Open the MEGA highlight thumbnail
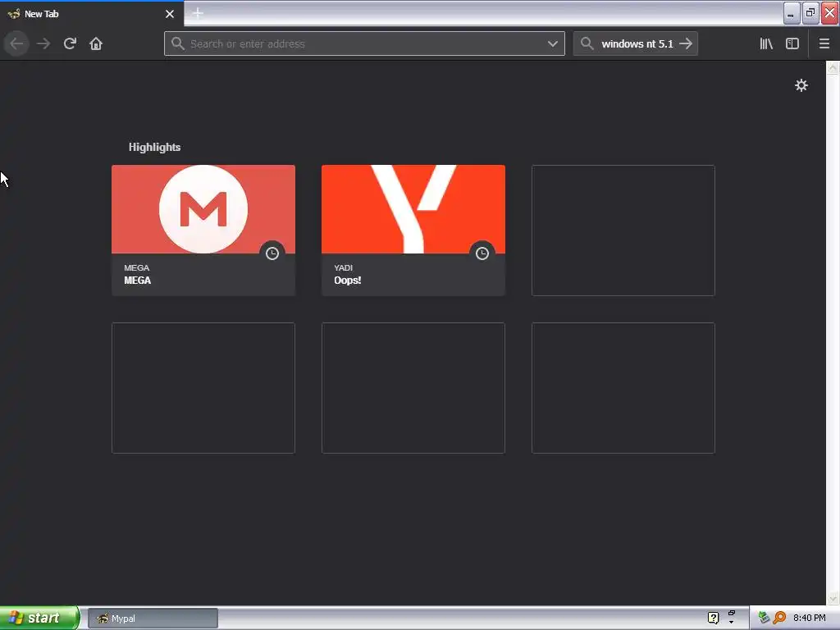This screenshot has height=630, width=840. [x=203, y=209]
